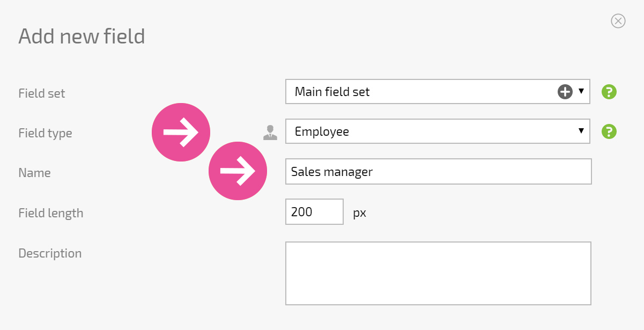
Task: Open the Employee field type selector
Action: pyautogui.click(x=438, y=131)
